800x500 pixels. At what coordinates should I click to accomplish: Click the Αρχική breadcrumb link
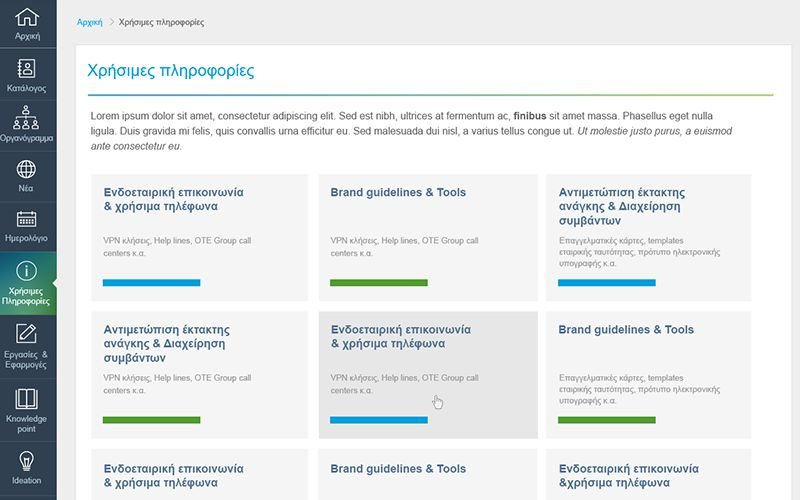pyautogui.click(x=89, y=21)
